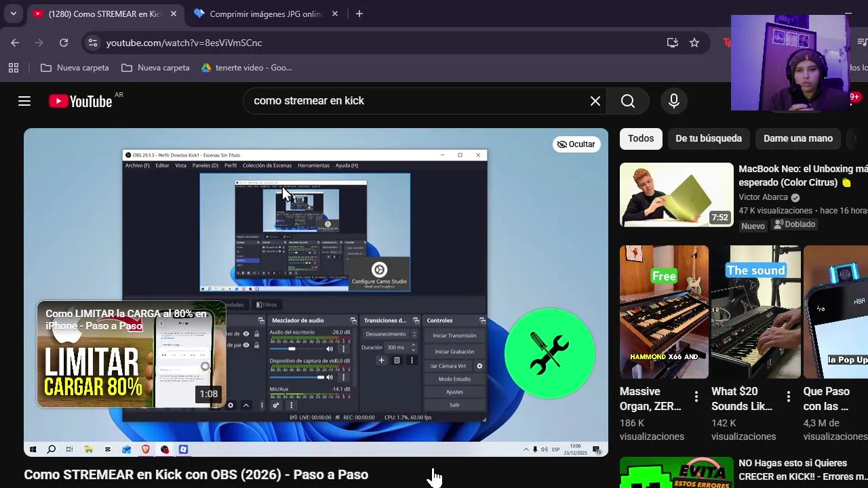Open the MacBook Neo el Unboxing title
868x488 pixels.
[x=803, y=176]
